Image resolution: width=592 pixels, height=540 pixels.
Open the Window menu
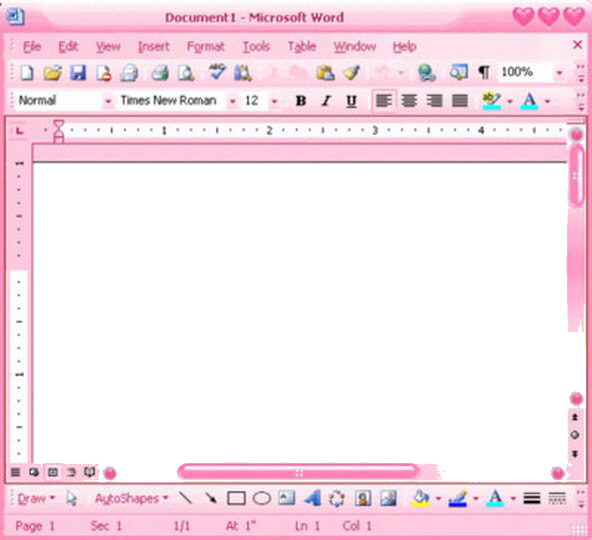[355, 46]
